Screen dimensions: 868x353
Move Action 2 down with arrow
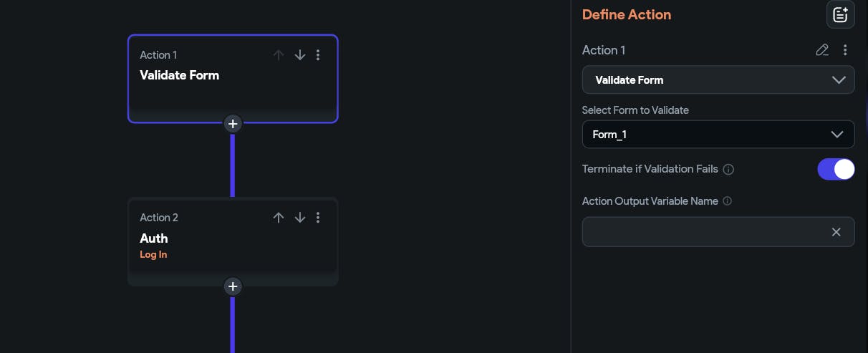point(300,218)
